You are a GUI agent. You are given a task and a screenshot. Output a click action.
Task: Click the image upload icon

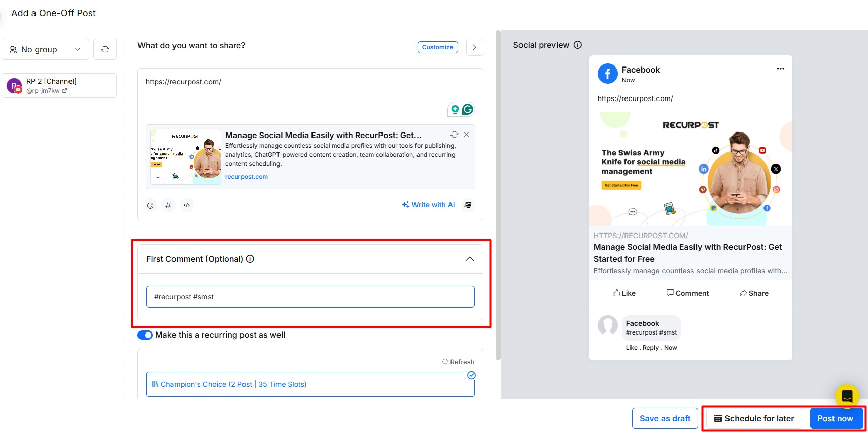click(x=468, y=205)
